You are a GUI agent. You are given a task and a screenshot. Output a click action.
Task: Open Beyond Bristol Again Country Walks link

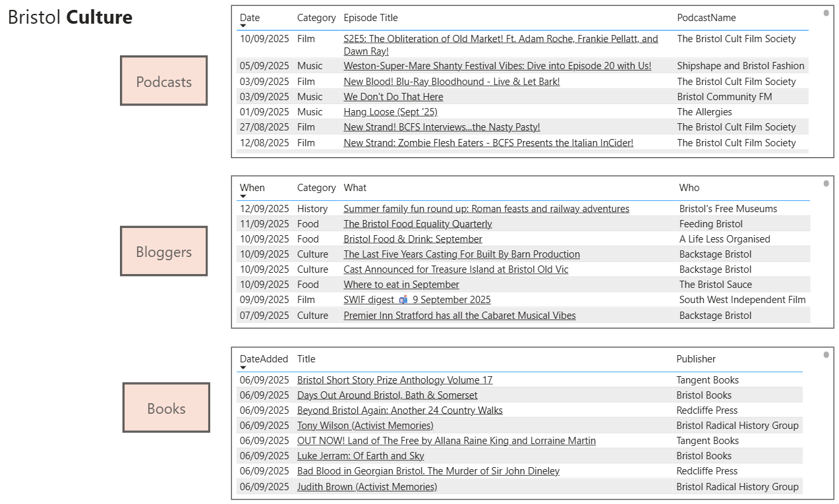click(400, 410)
